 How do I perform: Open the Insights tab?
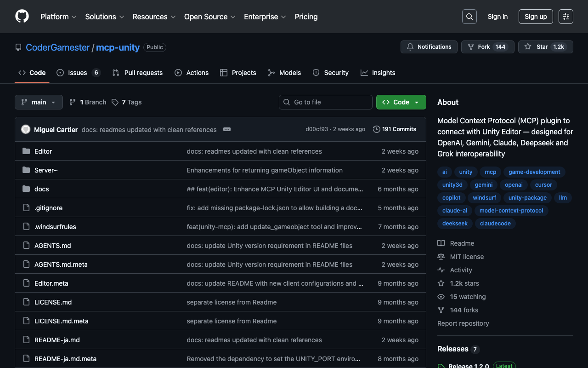(x=378, y=73)
